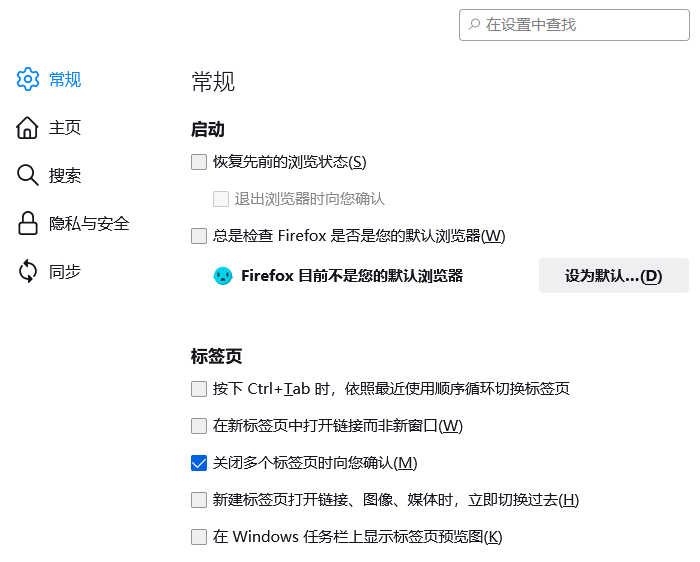Click the magnifier icon in settings search box

coord(474,24)
